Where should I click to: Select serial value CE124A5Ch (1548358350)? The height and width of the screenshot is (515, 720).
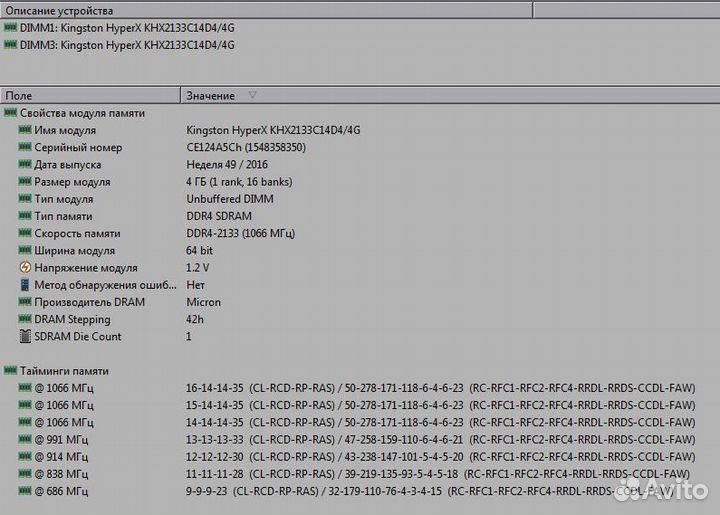[x=246, y=147]
